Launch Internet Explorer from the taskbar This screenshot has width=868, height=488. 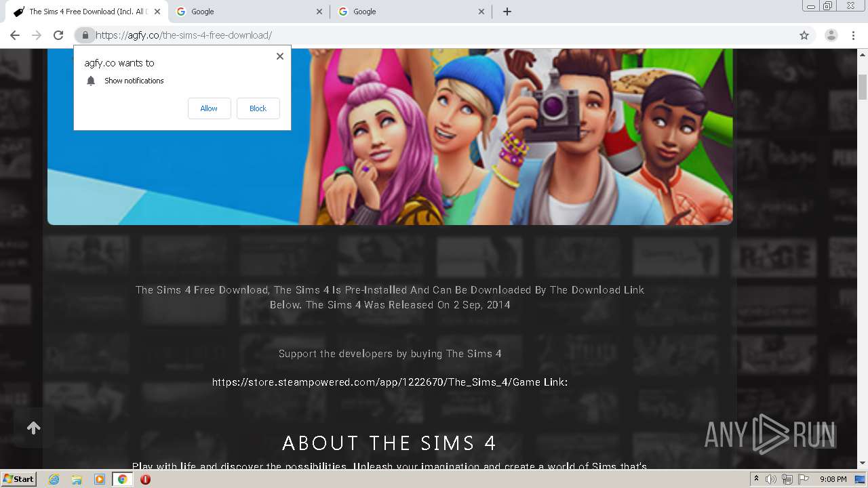click(54, 479)
